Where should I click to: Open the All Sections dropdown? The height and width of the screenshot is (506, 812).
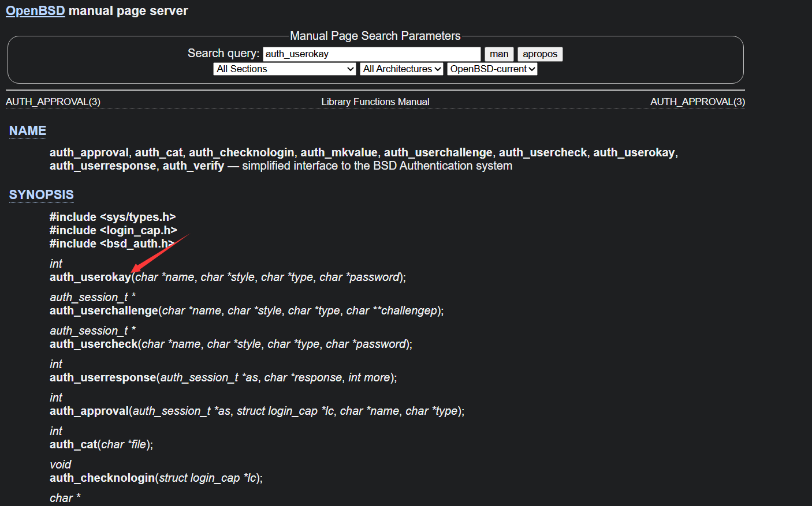(285, 69)
